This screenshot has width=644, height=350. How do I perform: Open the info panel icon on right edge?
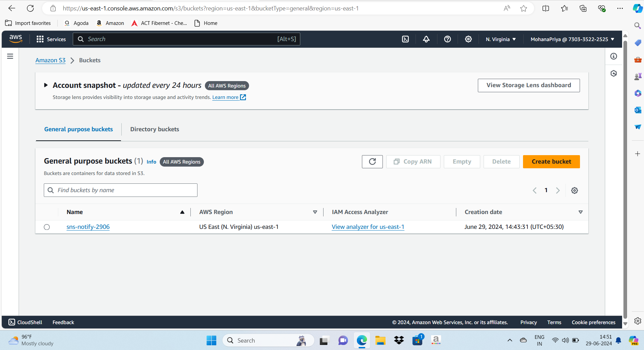614,56
